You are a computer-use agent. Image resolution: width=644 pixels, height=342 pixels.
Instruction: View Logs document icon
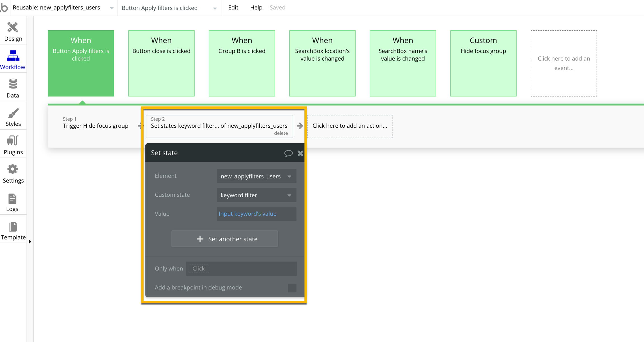[x=12, y=199]
